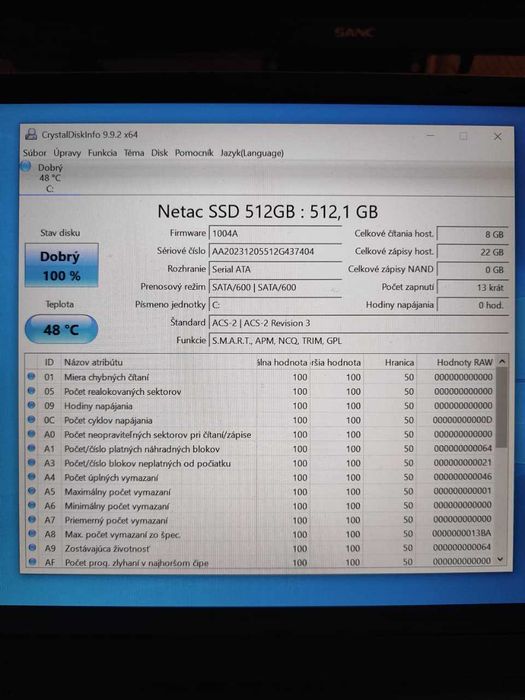Click status dot of row 01
The width and height of the screenshot is (525, 700).
click(x=31, y=376)
